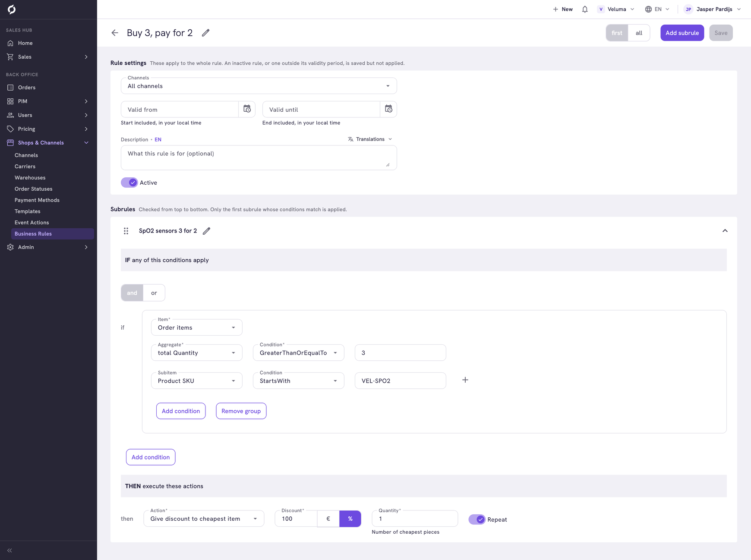751x560 pixels.
Task: Click the plus icon beside VEL-SPO2 value
Action: point(465,380)
